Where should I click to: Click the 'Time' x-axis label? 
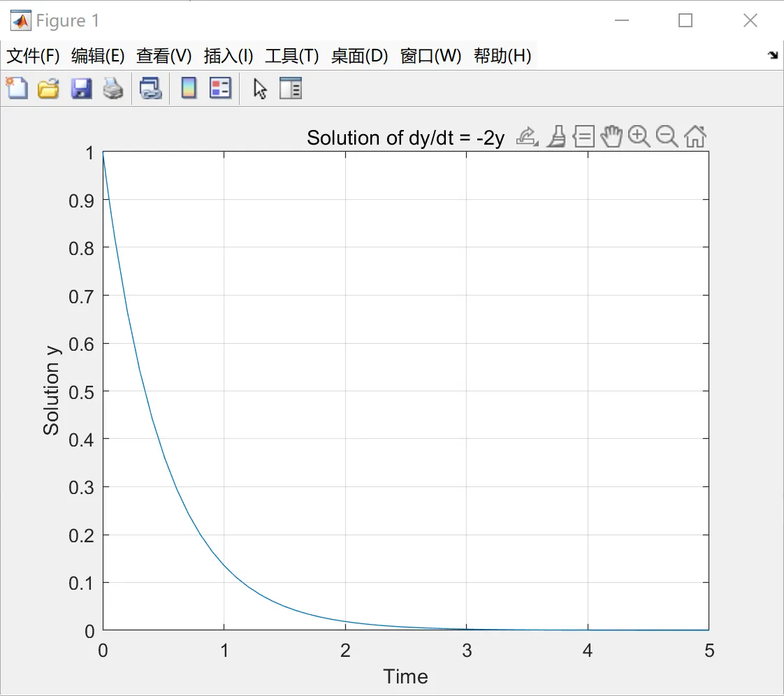pyautogui.click(x=405, y=676)
